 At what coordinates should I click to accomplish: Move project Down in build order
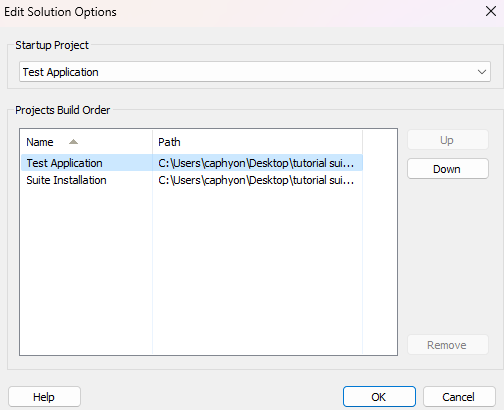tap(448, 169)
